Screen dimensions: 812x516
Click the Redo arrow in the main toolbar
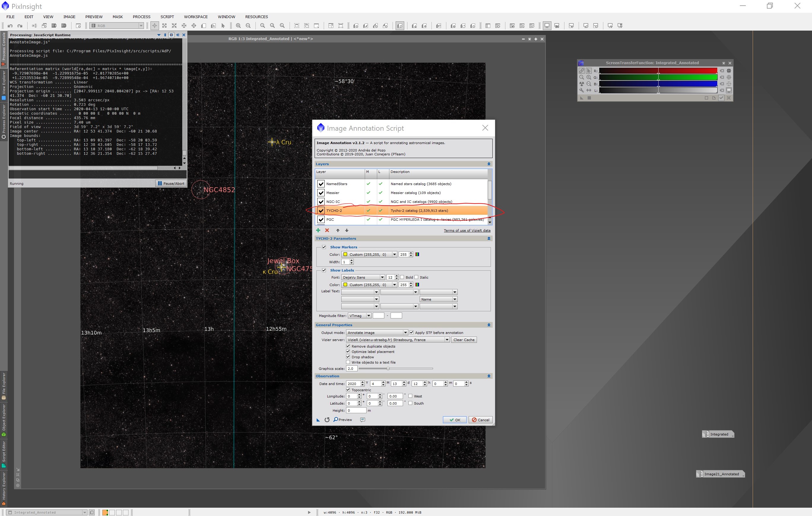(20, 26)
